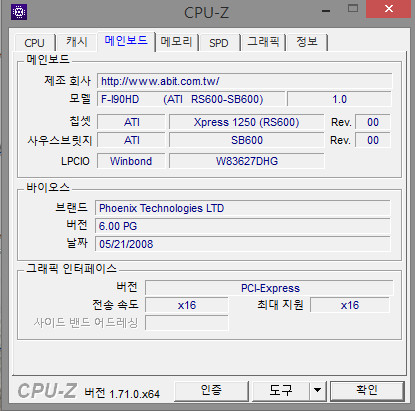This screenshot has width=415, height=411.
Task: Click the empty 사이드 밴드 어드레싱 field
Action: [187, 323]
